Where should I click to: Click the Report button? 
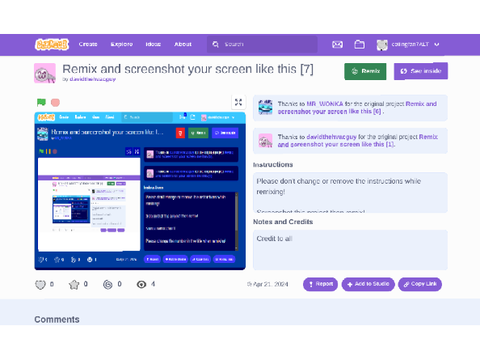[320, 284]
